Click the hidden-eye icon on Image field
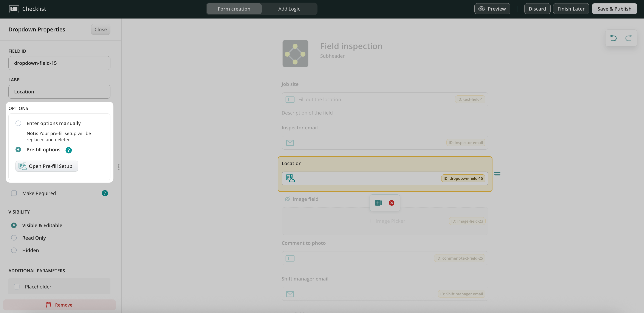The image size is (644, 313). click(287, 199)
